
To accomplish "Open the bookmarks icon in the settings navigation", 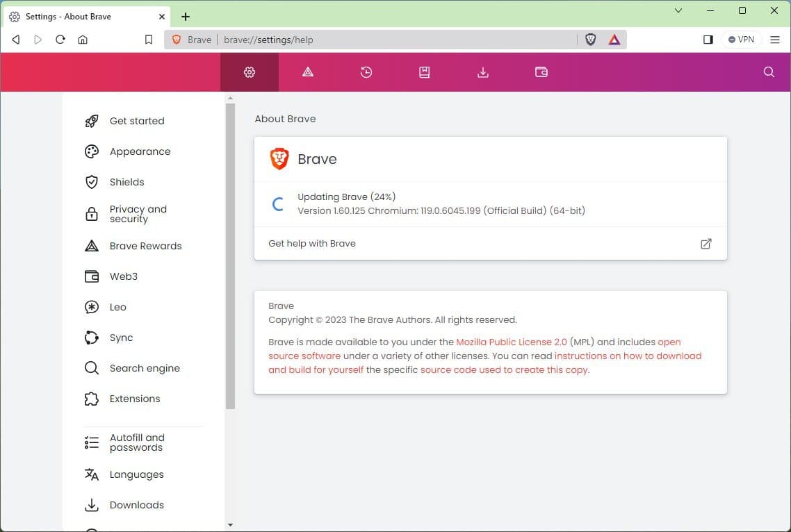I will pos(425,72).
